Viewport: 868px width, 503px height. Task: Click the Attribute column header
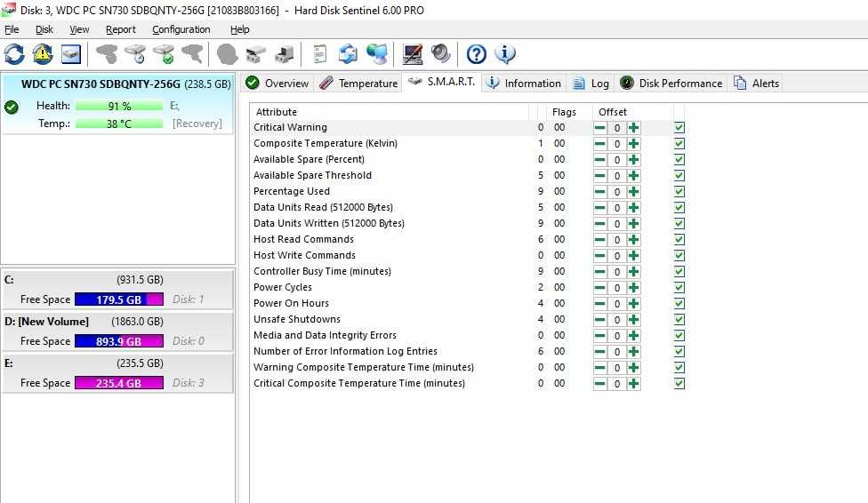tap(390, 112)
